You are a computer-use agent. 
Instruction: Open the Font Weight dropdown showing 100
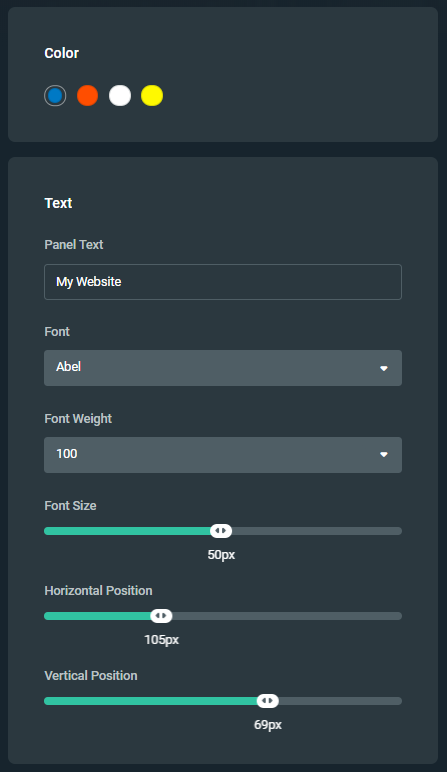(223, 455)
